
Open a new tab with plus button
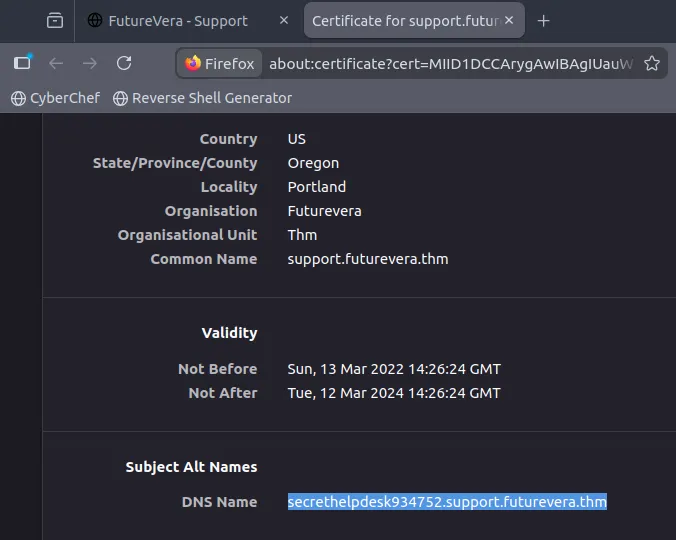(x=544, y=21)
